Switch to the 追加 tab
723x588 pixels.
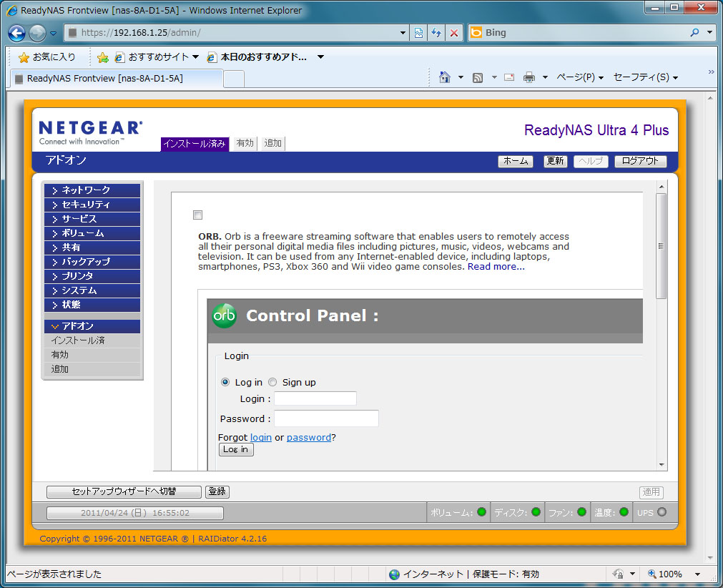pyautogui.click(x=272, y=143)
